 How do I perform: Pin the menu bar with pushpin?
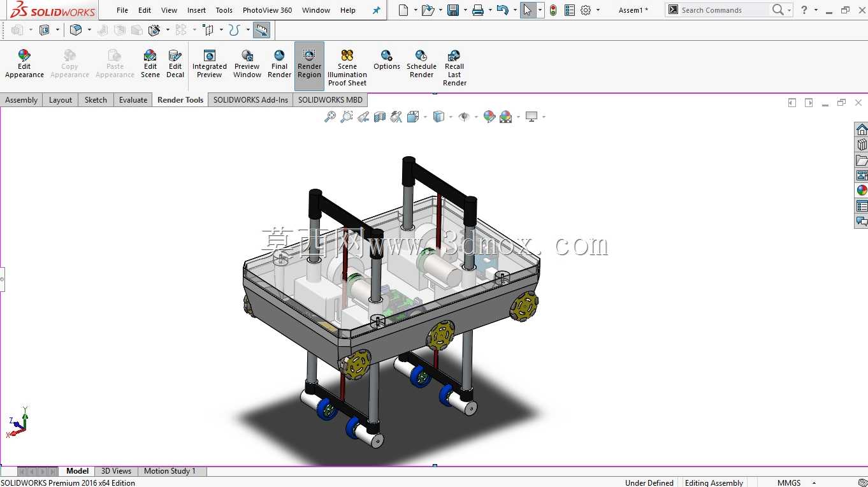point(377,10)
